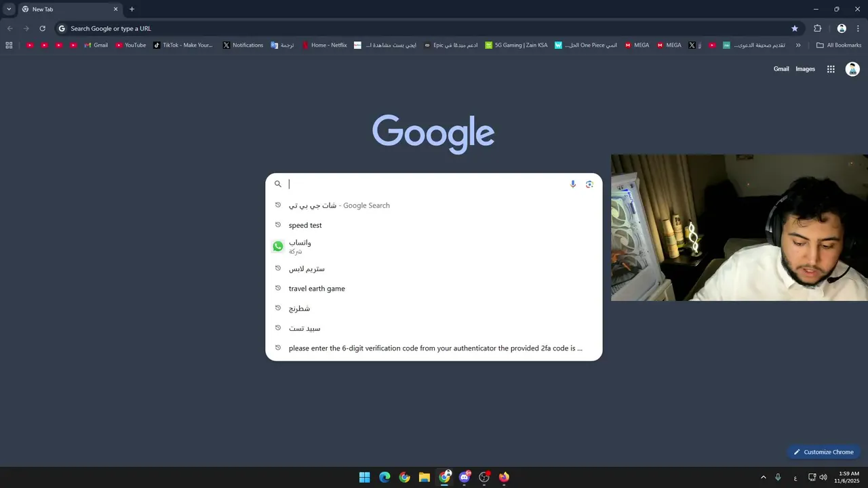
Task: Open a new tab with plus button
Action: [132, 9]
